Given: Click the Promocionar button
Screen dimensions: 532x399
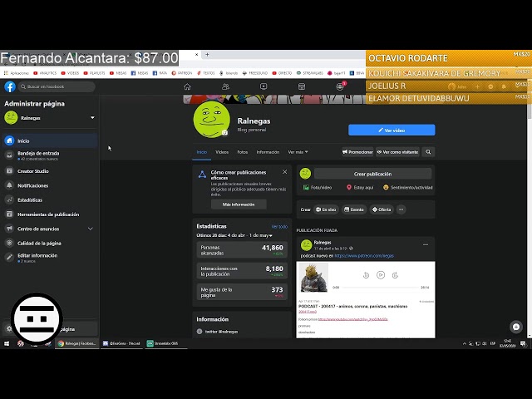Looking at the screenshot, I should [357, 152].
